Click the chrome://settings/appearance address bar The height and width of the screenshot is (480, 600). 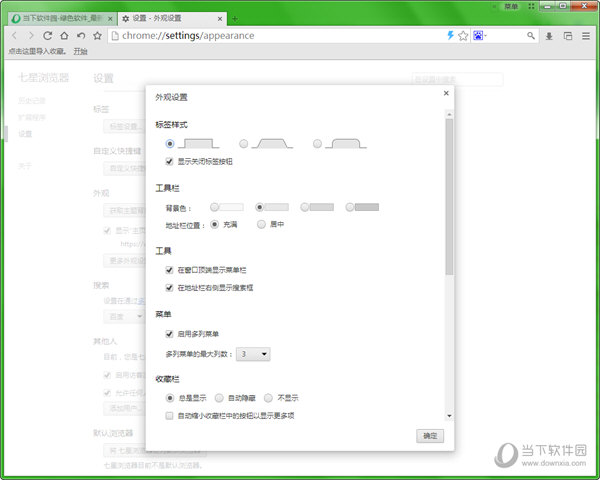coord(278,36)
